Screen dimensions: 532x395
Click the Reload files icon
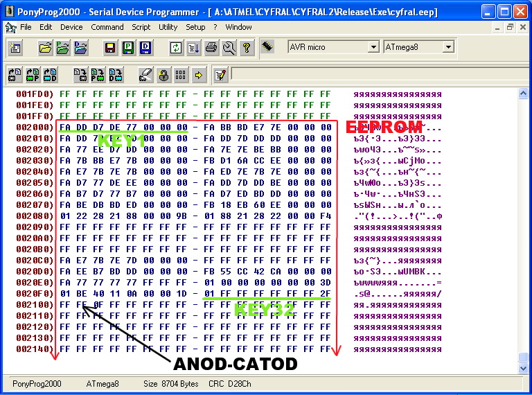coord(176,48)
